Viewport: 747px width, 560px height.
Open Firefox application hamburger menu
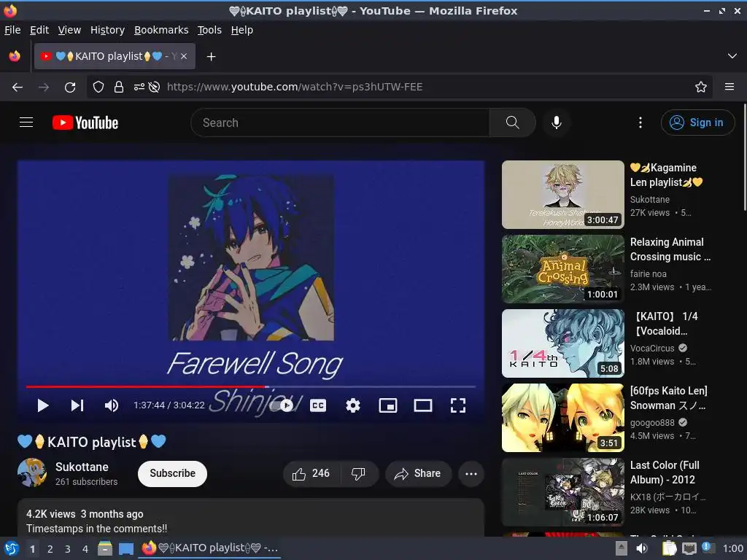point(729,87)
